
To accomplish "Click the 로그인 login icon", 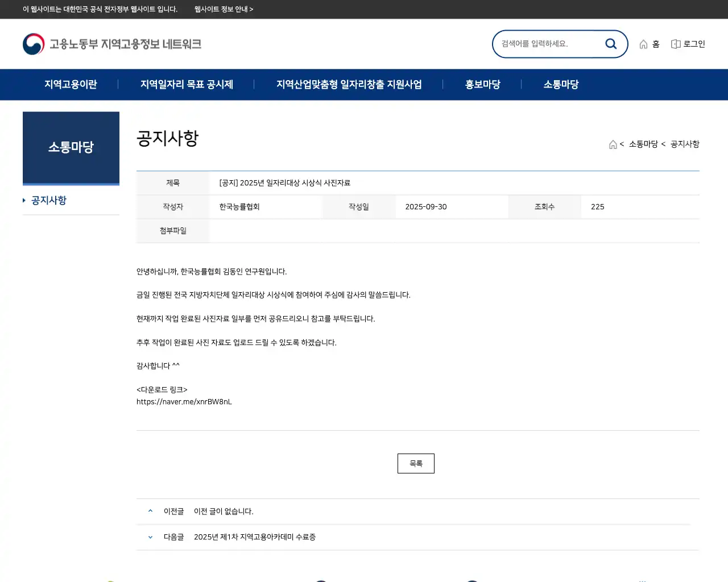I will point(676,43).
